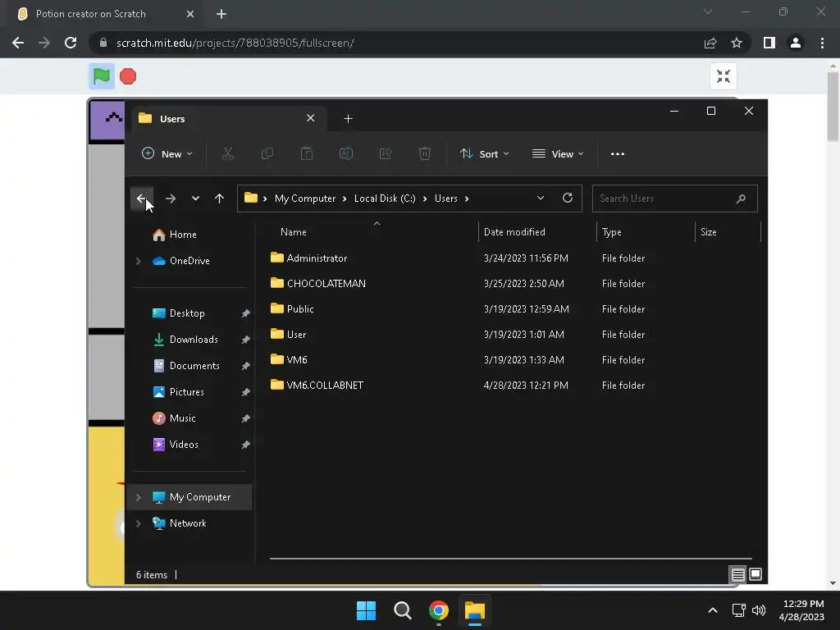Toggle the pin beside Pictures
Viewport: 840px width, 630px height.
click(x=245, y=392)
